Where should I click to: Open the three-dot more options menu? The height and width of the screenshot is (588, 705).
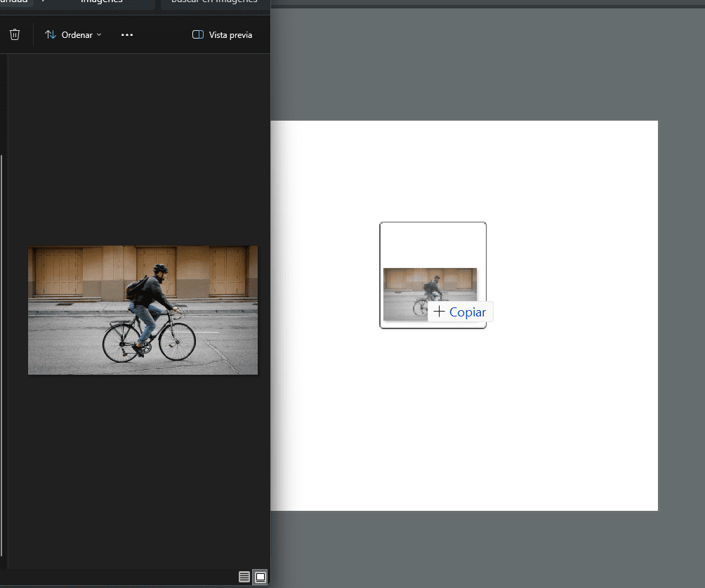pos(127,34)
